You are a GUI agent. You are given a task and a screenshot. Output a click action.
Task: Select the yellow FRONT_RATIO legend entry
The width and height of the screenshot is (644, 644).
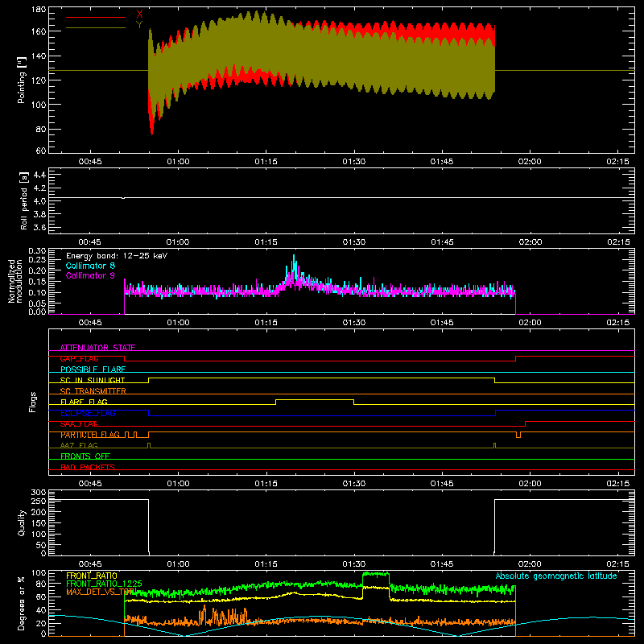92,576
